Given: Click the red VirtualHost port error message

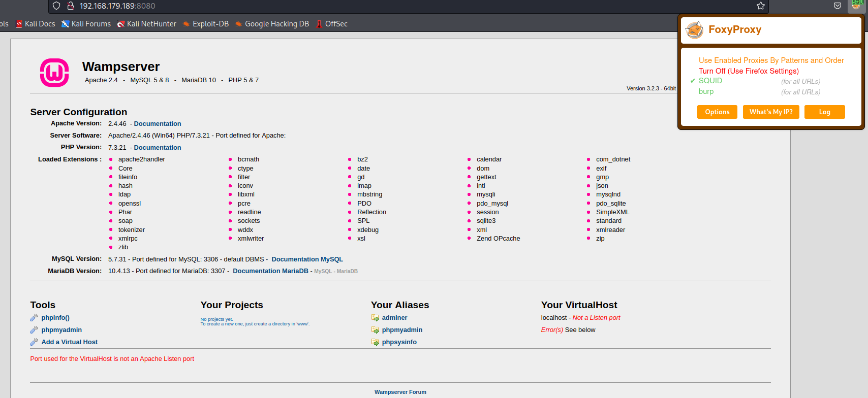Looking at the screenshot, I should click(x=112, y=359).
